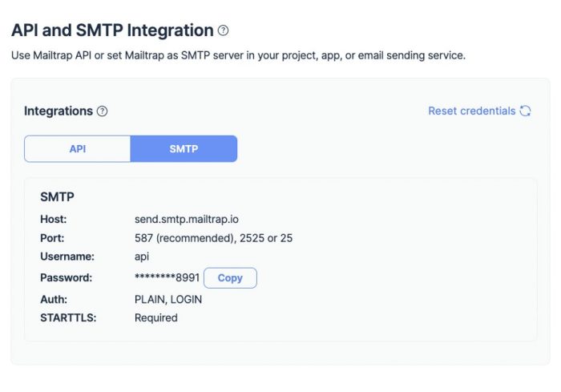Screen dimensions: 561x392
Task: Click the STARTTLS value Required
Action: tap(156, 318)
